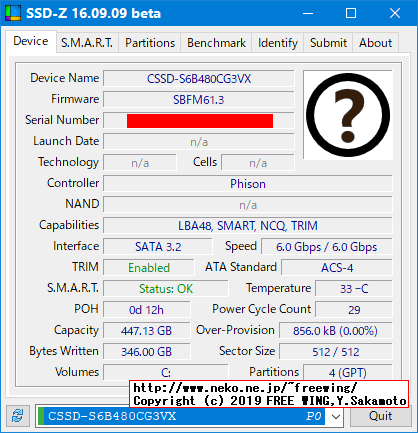
Task: Switch to the Benchmark tab
Action: tap(216, 43)
